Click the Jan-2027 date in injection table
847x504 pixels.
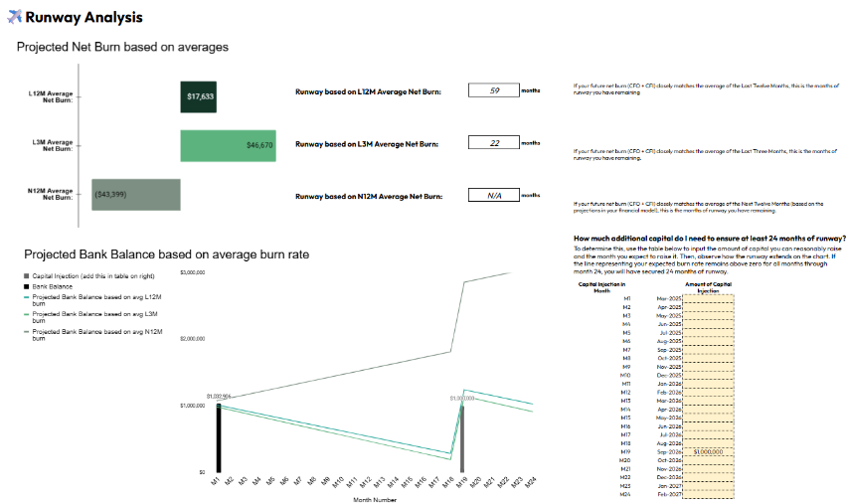(669, 486)
